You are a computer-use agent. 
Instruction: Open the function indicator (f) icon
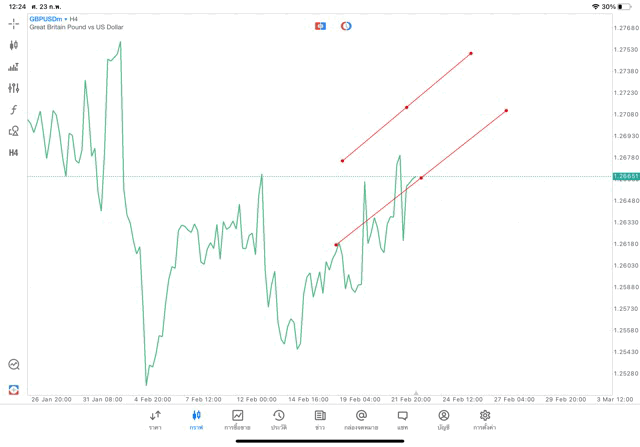[14, 110]
